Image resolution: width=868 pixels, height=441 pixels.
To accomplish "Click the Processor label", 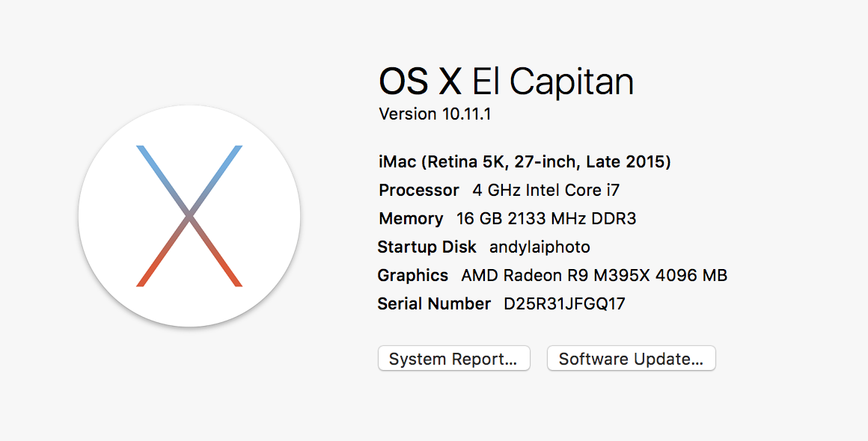I will (x=418, y=190).
